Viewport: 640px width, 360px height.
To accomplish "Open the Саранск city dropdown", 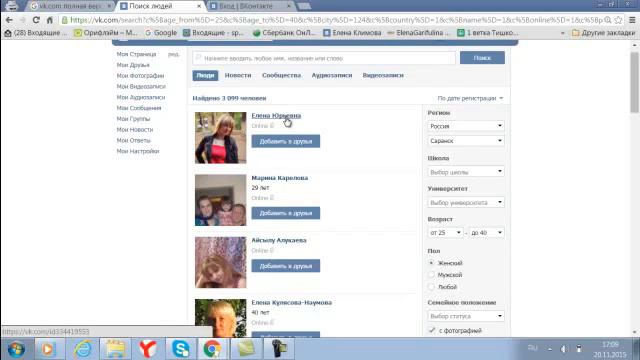I will pyautogui.click(x=466, y=140).
